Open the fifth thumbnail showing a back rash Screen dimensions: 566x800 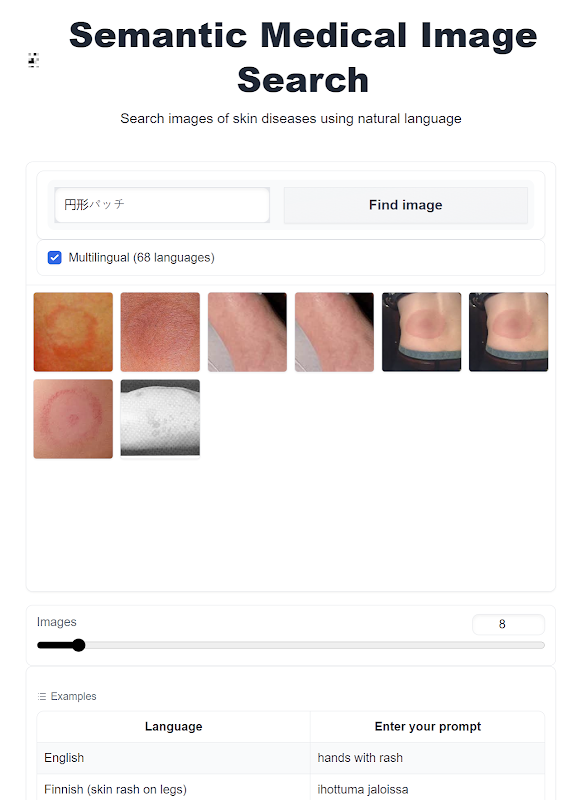coord(422,332)
